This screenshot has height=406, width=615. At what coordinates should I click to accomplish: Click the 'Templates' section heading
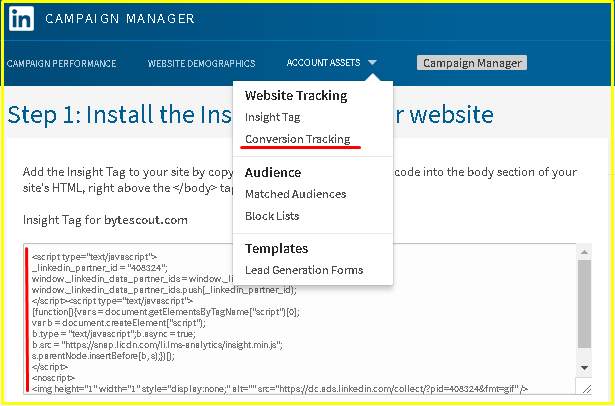pyautogui.click(x=277, y=249)
